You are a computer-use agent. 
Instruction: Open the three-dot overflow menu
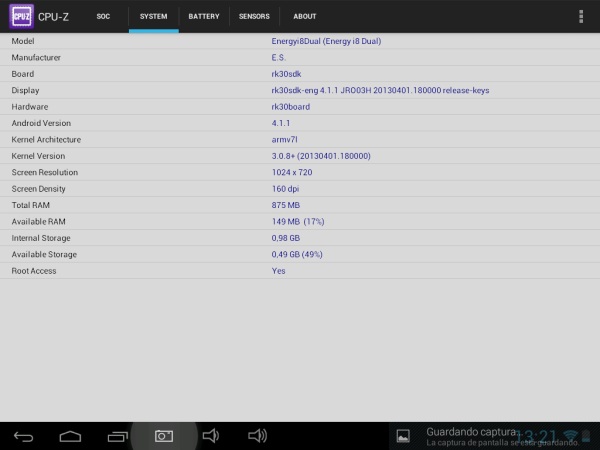tap(581, 16)
